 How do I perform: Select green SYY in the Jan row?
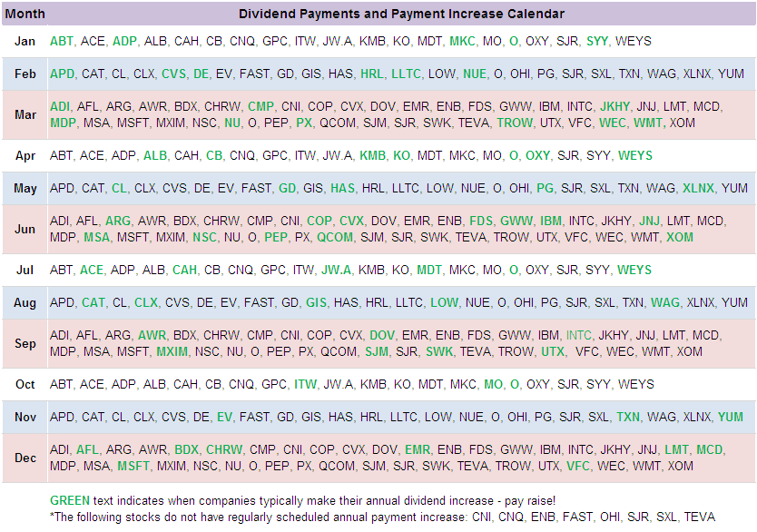pos(597,41)
